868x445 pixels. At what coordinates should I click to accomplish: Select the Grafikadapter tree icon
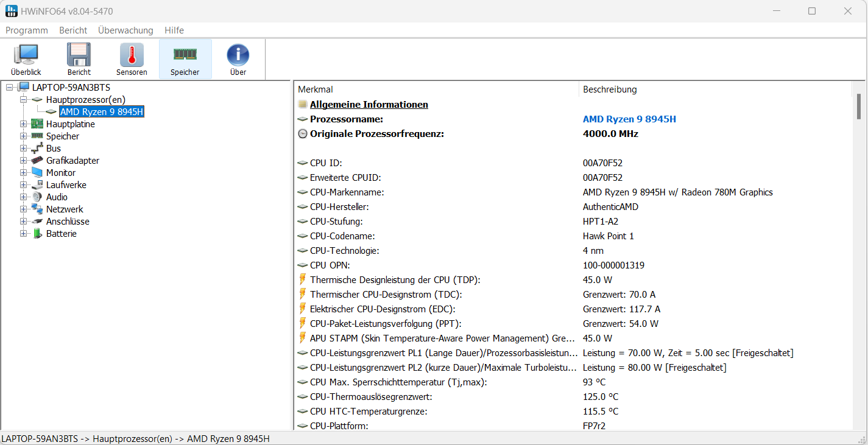(37, 161)
